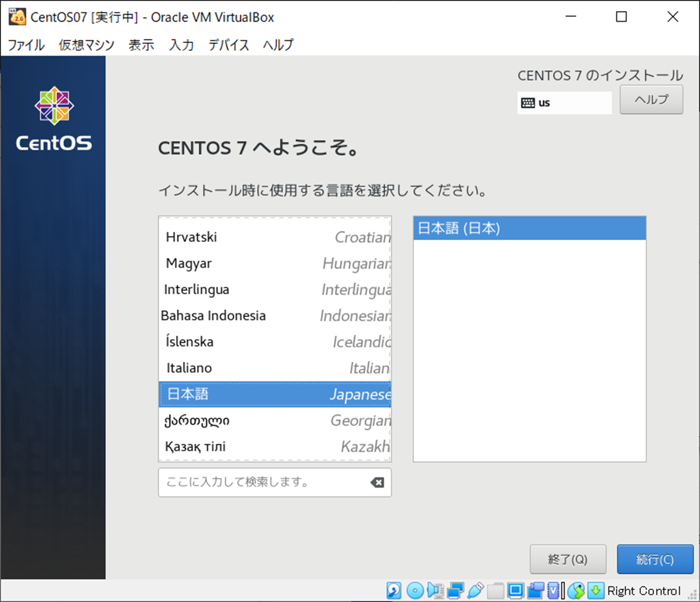The image size is (700, 602).
Task: Click the optical disc status icon
Action: [415, 590]
